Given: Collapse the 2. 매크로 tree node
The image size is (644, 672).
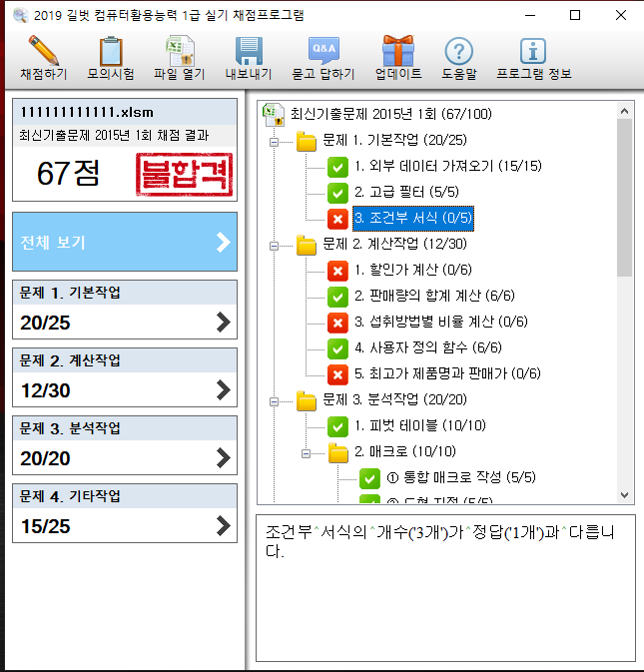Looking at the screenshot, I should click(x=305, y=452).
